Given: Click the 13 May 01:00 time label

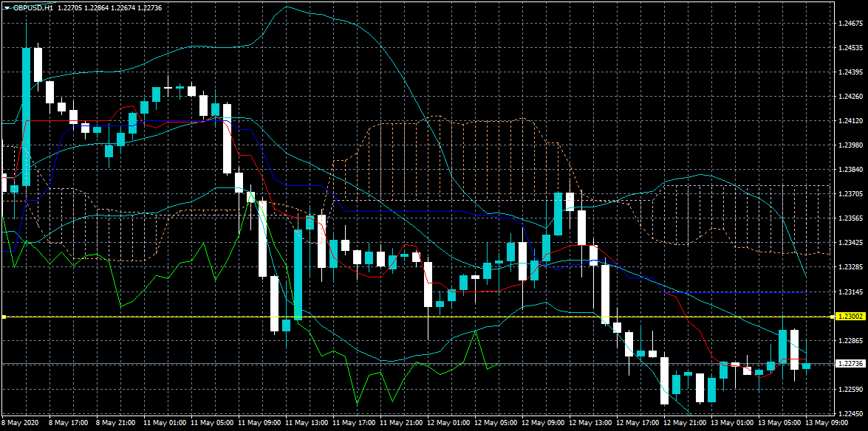Looking at the screenshot, I should click(731, 423).
